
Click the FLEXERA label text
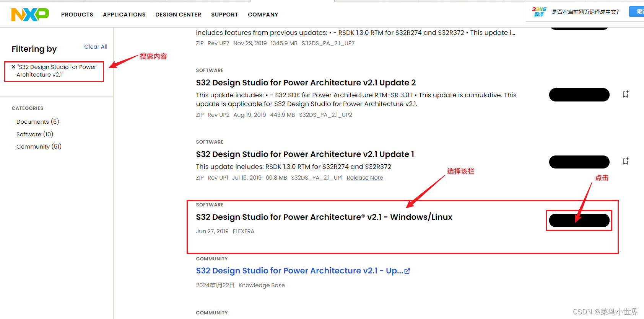(244, 231)
